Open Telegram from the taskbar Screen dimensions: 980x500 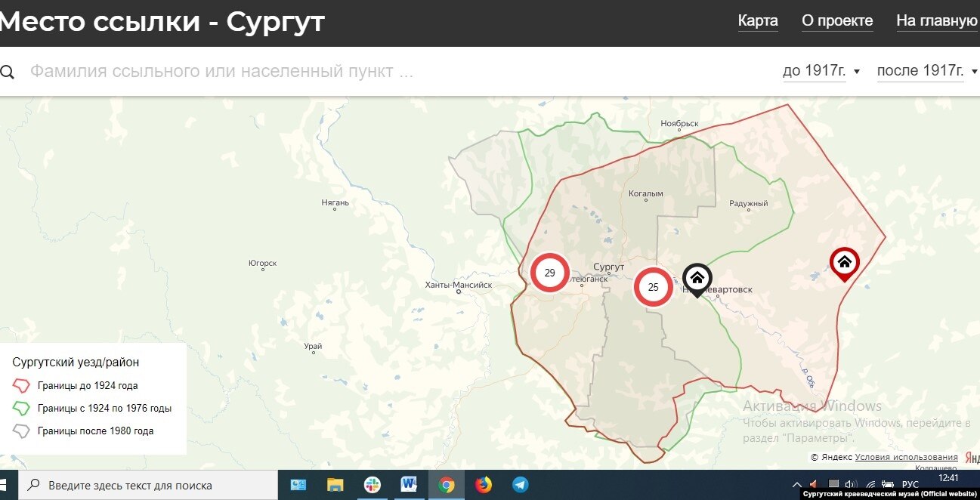point(521,485)
